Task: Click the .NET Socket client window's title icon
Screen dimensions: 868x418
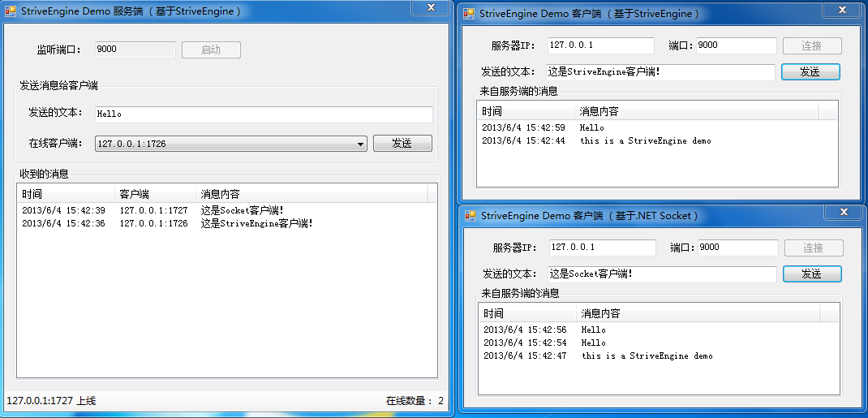Action: click(x=471, y=215)
